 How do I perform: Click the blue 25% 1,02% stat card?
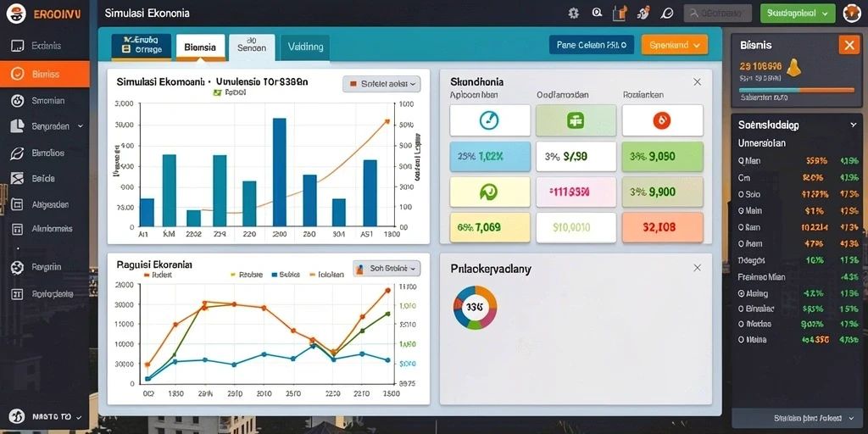pyautogui.click(x=489, y=156)
